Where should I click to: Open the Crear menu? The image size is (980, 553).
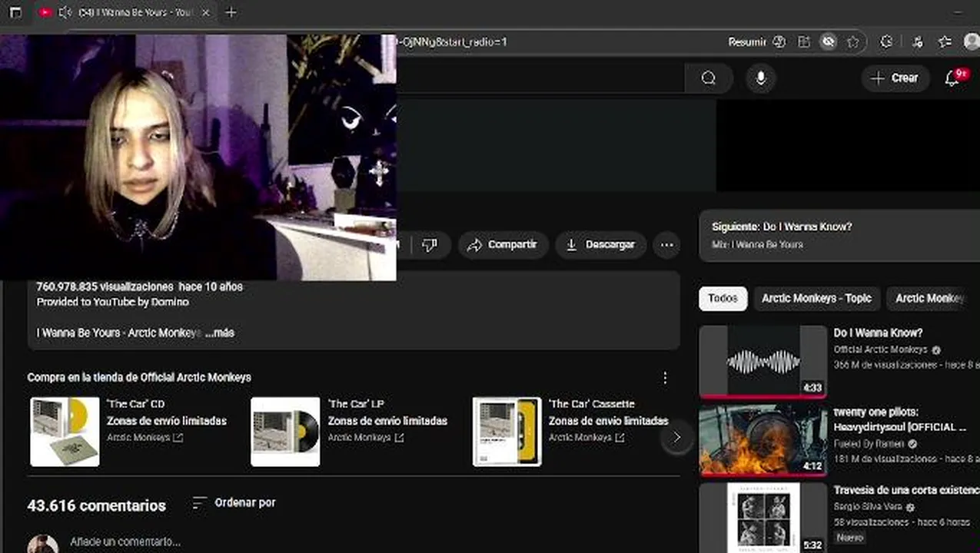(895, 78)
